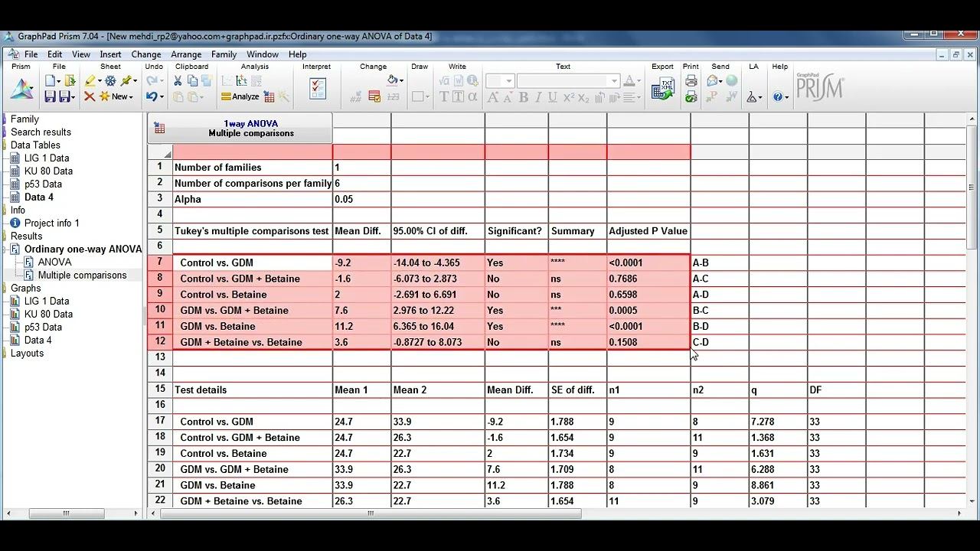Click adjusted P value 0.7686 cell
This screenshot has width=980, height=551.
coord(648,279)
